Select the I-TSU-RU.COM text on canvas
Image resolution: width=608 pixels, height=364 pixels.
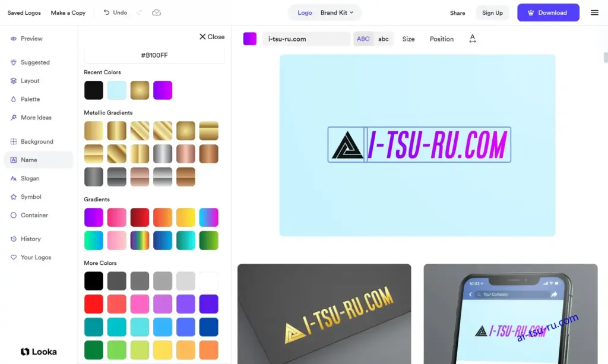tap(437, 145)
